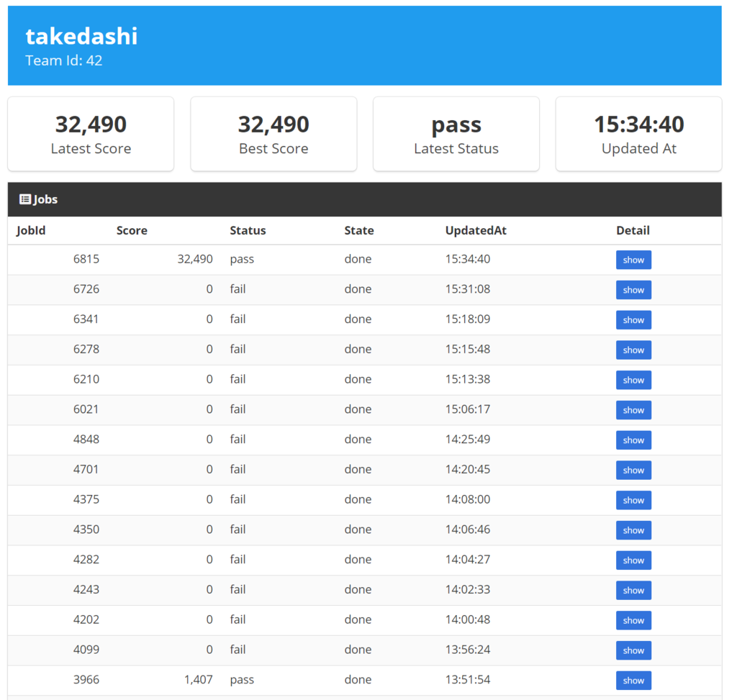Click the JobId column header
Viewport: 737px width, 700px height.
click(x=31, y=231)
